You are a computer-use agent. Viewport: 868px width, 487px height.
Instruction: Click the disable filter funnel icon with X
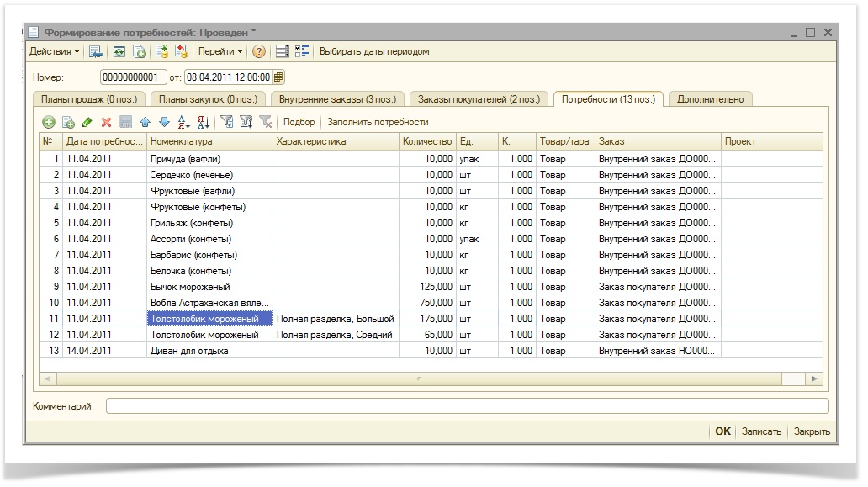[x=266, y=122]
